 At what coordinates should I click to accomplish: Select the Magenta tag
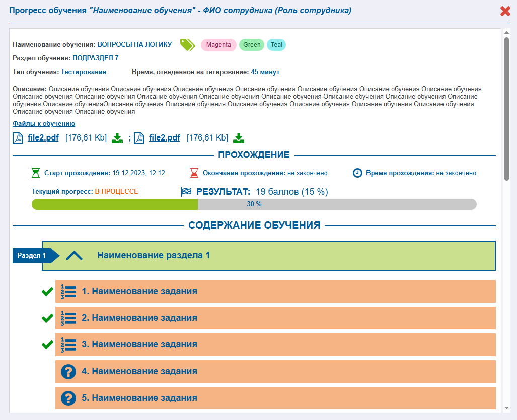[218, 45]
